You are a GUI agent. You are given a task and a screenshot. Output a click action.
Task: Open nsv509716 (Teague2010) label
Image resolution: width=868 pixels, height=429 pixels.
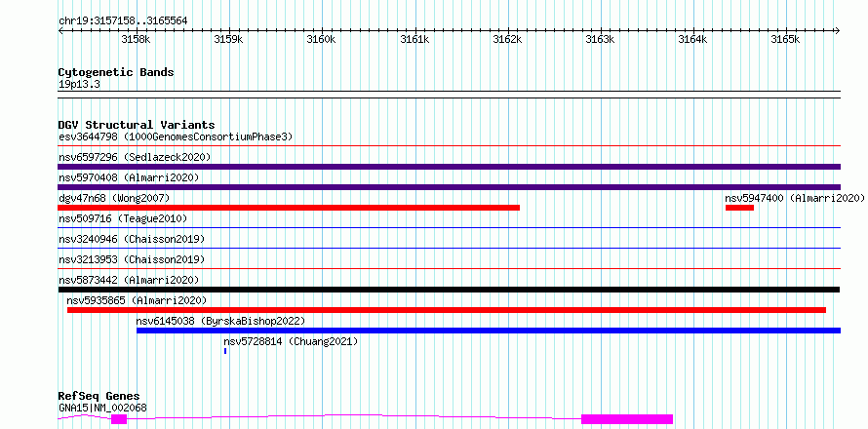coord(123,218)
